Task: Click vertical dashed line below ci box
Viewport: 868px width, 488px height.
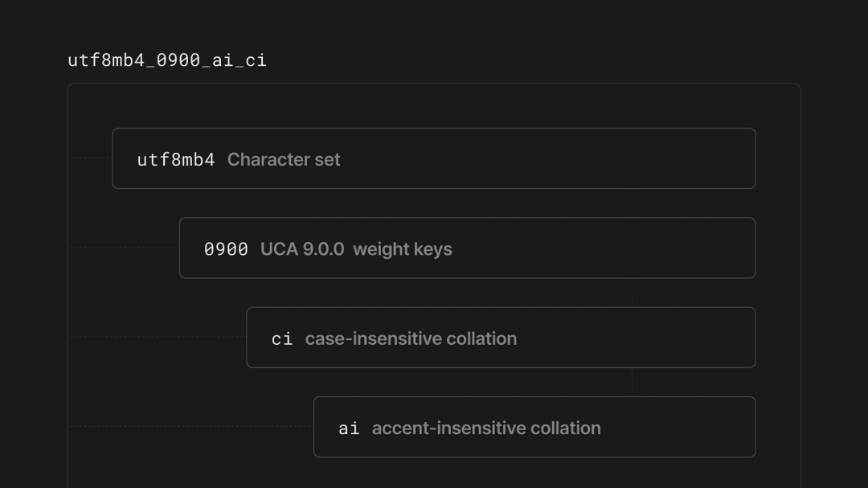Action: tap(632, 382)
